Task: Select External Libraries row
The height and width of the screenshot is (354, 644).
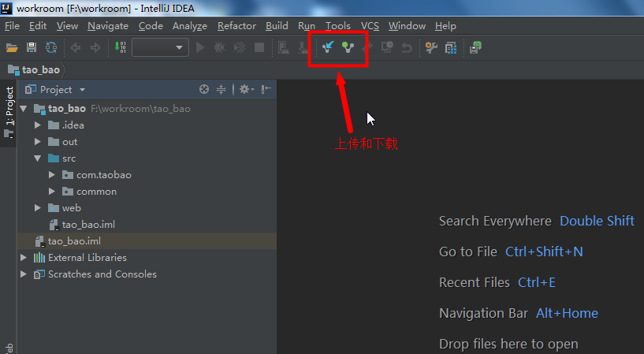Action: 146,258
